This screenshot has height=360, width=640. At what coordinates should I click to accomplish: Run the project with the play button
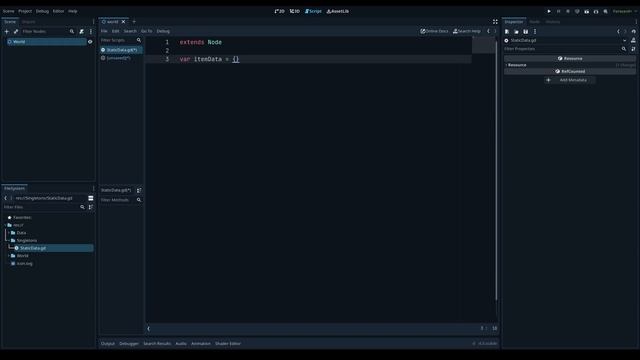[549, 11]
